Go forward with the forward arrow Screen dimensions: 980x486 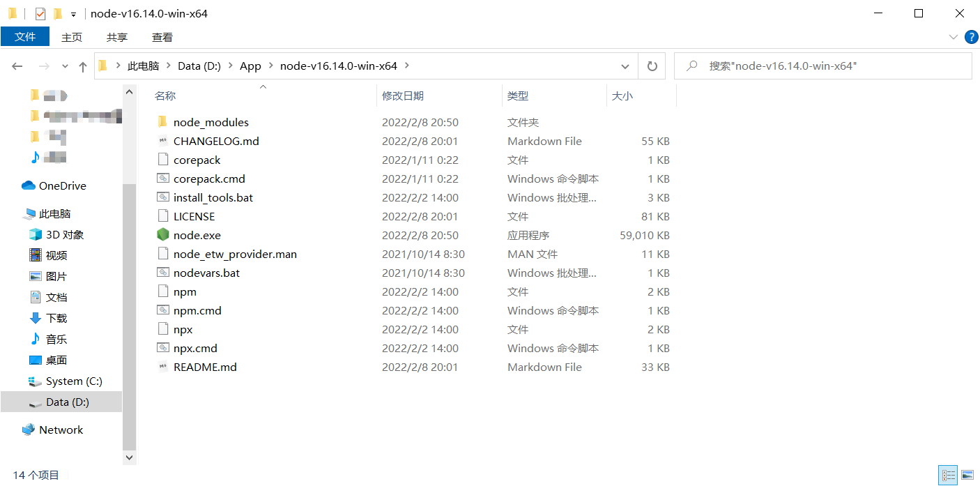click(43, 66)
